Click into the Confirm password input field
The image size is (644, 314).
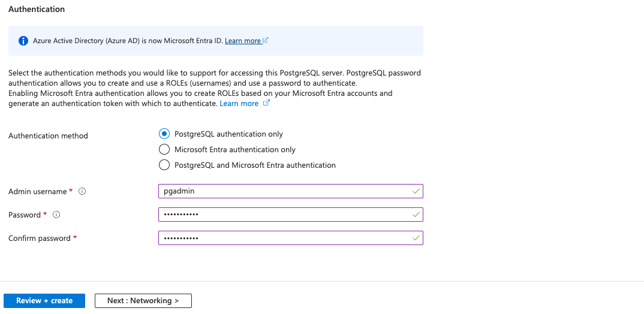[x=282, y=238]
